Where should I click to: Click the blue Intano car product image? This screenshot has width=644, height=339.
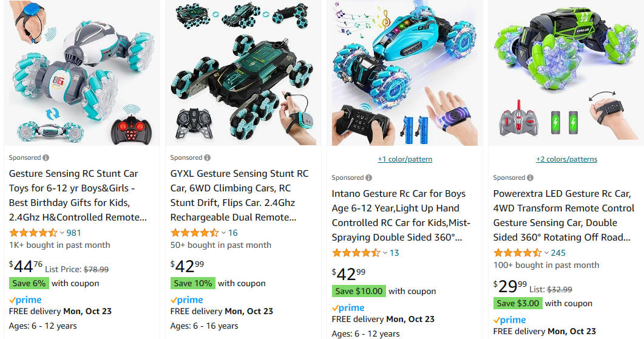tap(405, 73)
